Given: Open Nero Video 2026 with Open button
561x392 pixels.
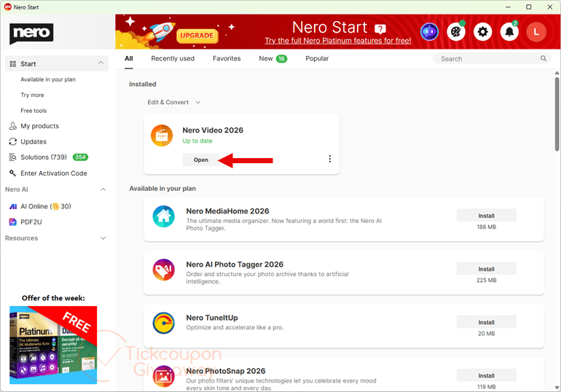Looking at the screenshot, I should click(200, 160).
